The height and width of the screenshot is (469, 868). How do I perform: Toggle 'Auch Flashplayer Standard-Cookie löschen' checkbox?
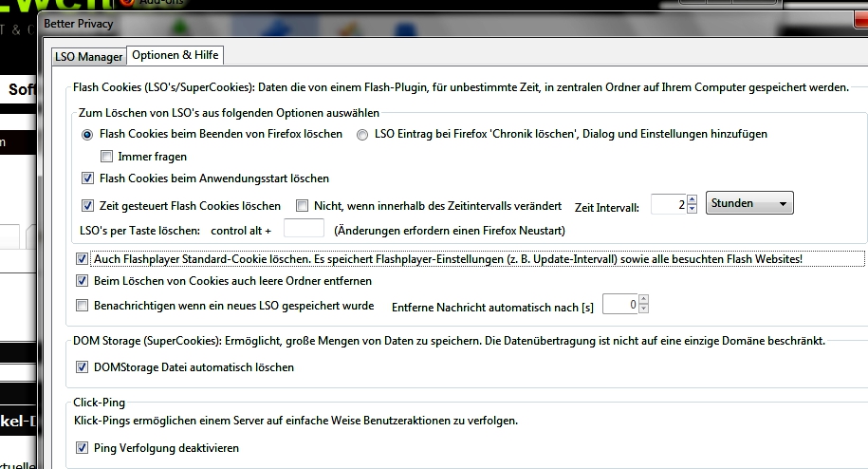(x=82, y=258)
